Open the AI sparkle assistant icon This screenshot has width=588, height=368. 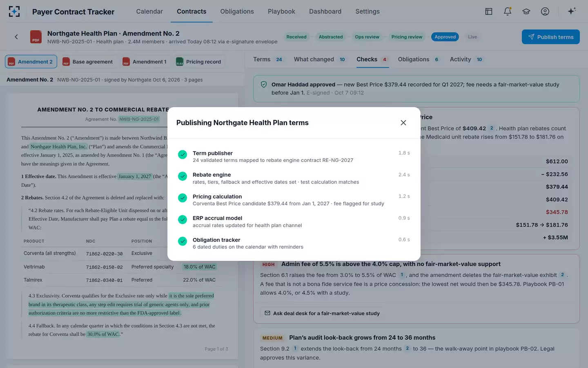572,11
